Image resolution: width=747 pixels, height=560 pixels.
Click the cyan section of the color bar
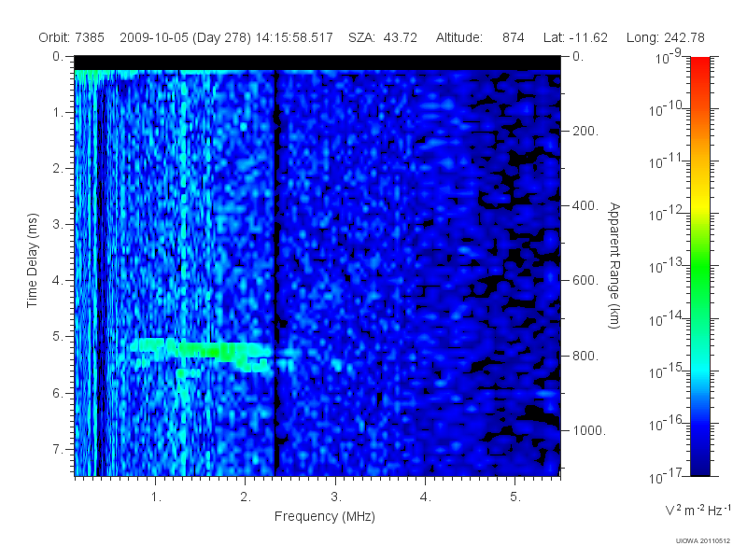tap(700, 367)
